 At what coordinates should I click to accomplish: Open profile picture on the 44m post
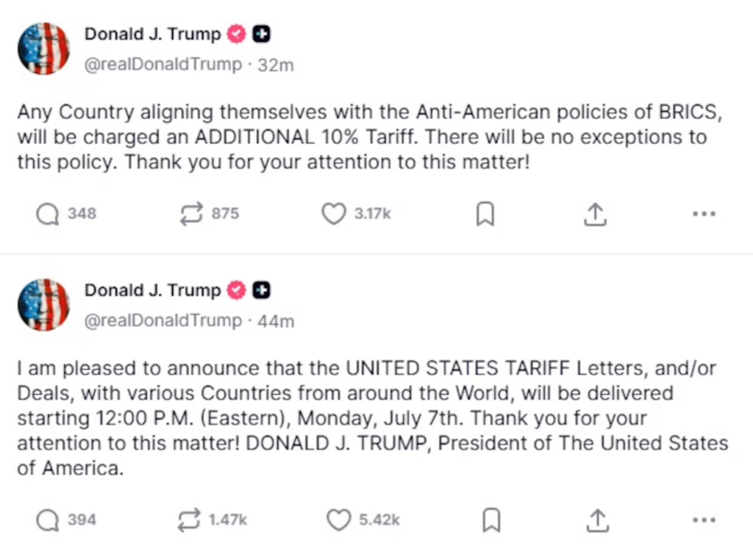pyautogui.click(x=43, y=304)
